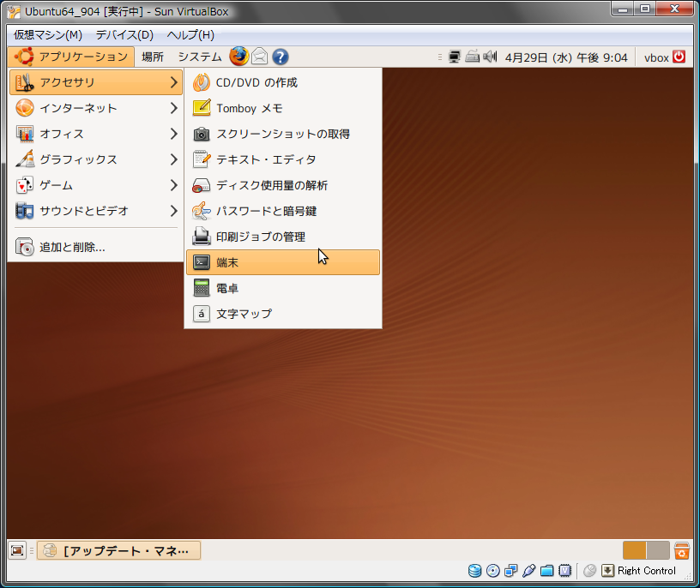This screenshot has width=700, height=588.
Task: Open 追加と削除... entry
Action: (96, 247)
